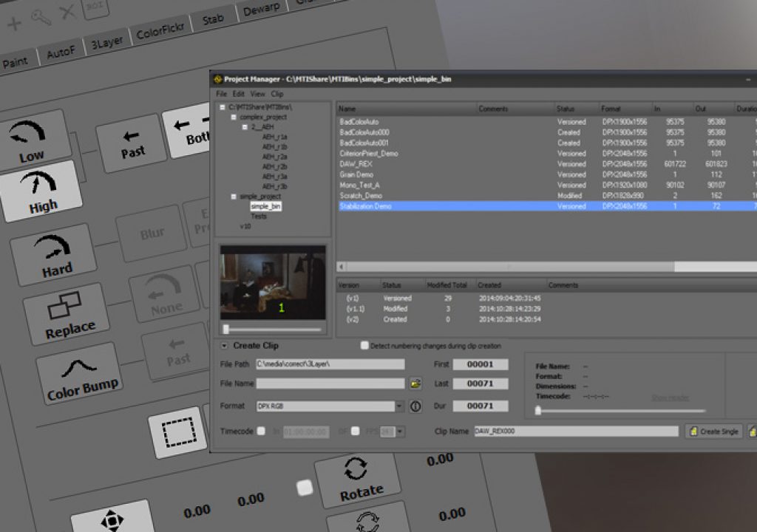This screenshot has height=532, width=757.
Task: Select the dashed rectangle selection tool
Action: point(178,432)
